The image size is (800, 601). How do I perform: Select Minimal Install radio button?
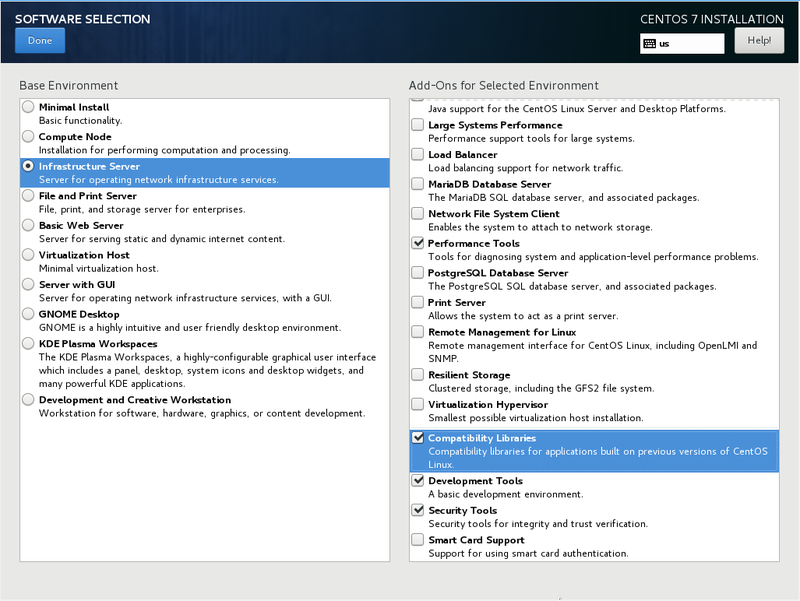tap(28, 107)
